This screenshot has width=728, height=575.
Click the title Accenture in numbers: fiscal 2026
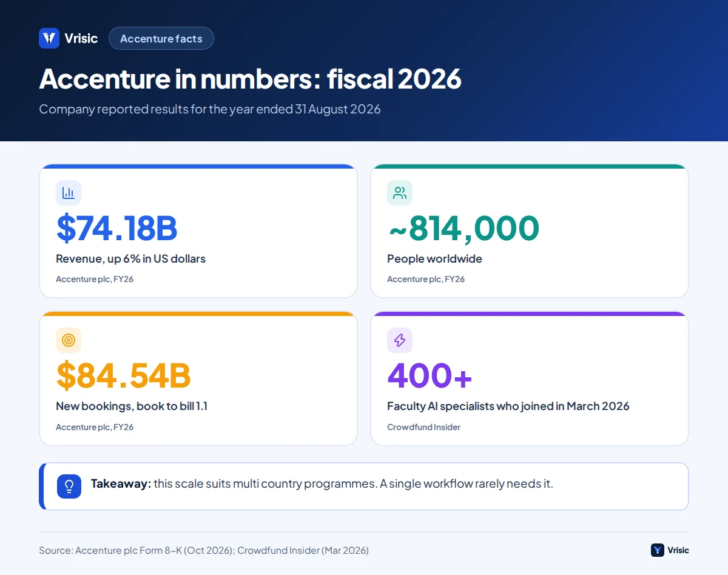click(x=251, y=79)
